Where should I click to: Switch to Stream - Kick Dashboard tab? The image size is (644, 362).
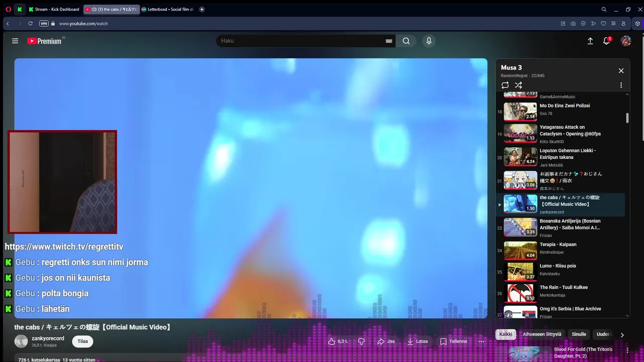(54, 9)
